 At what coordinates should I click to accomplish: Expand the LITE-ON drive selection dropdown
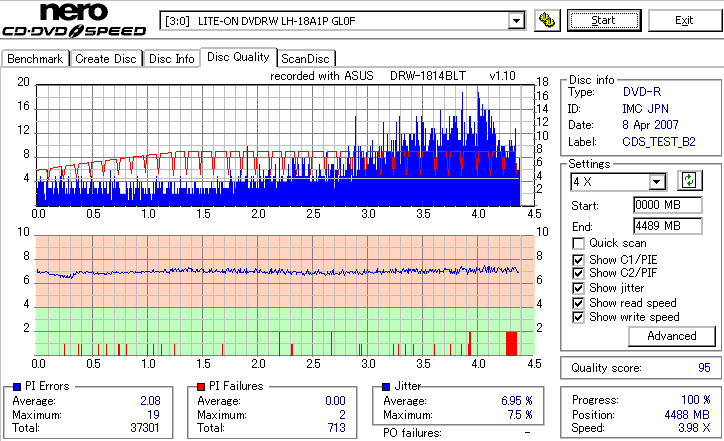point(516,21)
